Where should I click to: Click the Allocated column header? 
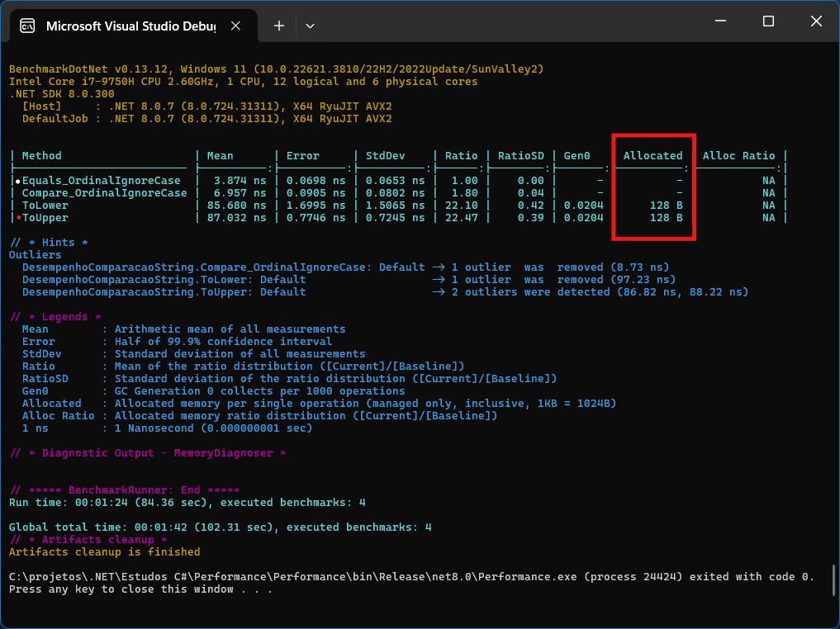coord(653,156)
